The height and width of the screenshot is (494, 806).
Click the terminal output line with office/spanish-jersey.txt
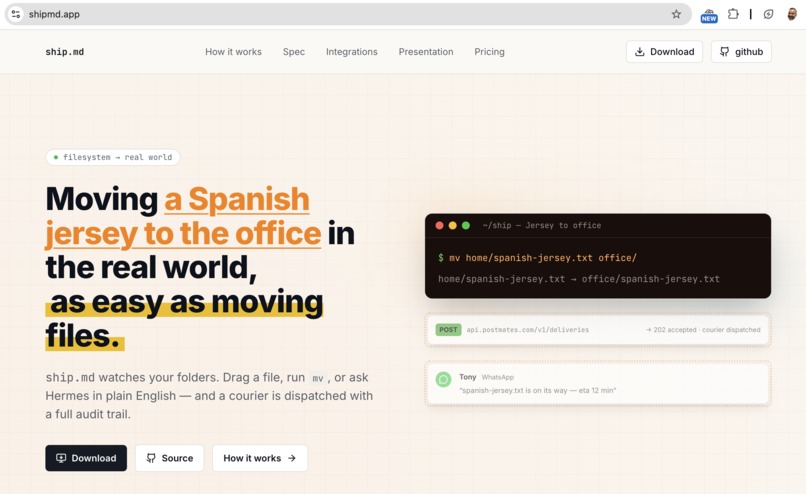(579, 279)
